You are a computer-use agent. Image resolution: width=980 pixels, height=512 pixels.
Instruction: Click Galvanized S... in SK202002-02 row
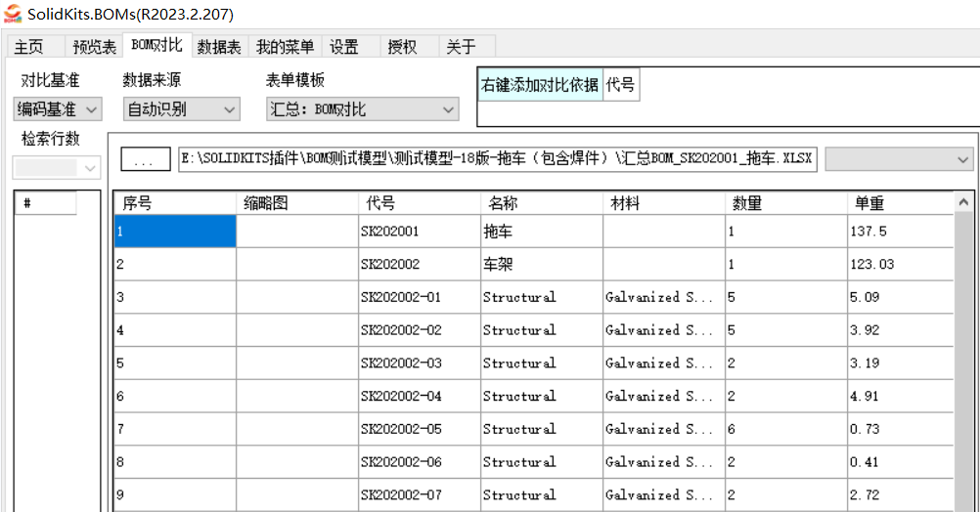(x=664, y=329)
